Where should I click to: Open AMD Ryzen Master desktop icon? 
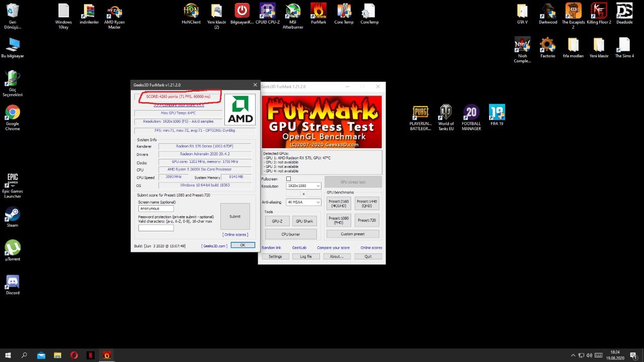coord(114,12)
